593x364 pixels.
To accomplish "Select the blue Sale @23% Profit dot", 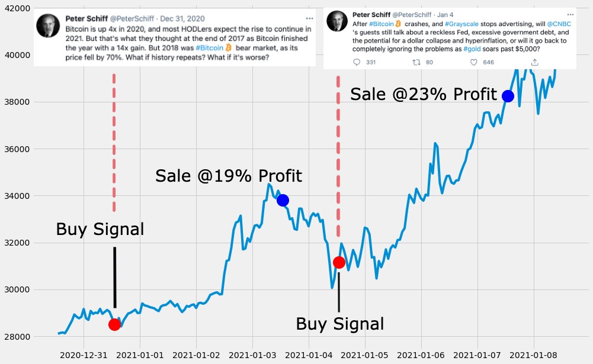I will tap(508, 96).
